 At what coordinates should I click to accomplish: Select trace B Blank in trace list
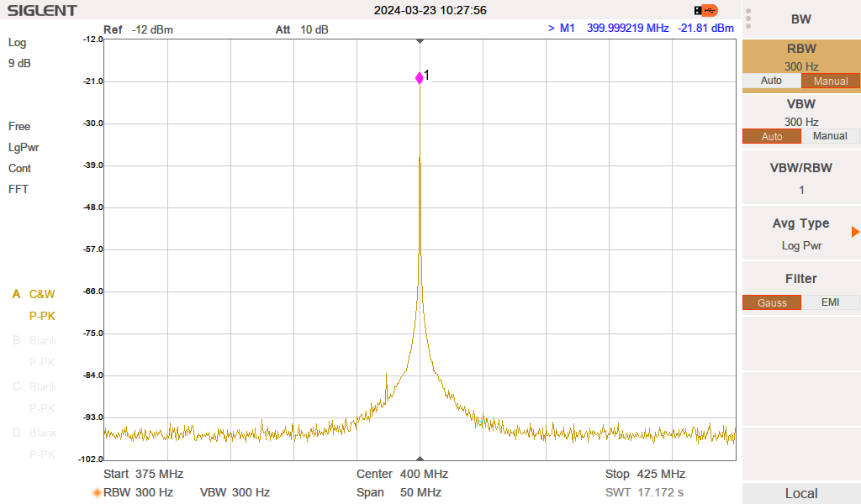click(x=42, y=341)
